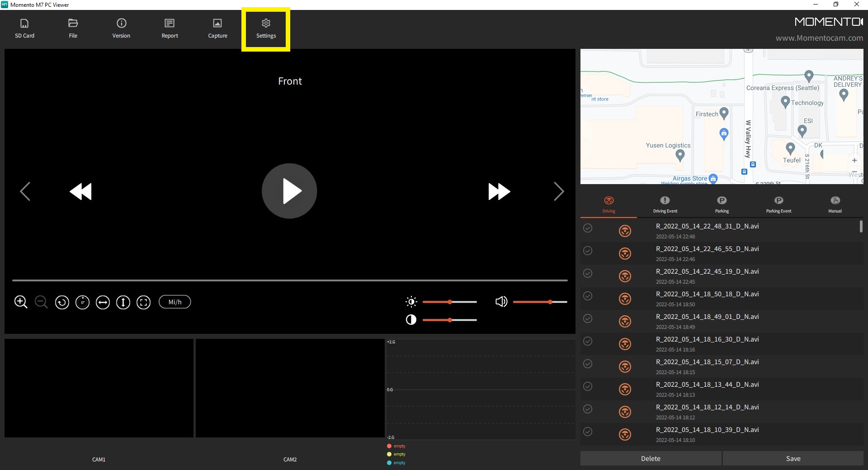
Task: Switch video to fullscreen mode
Action: click(x=143, y=302)
